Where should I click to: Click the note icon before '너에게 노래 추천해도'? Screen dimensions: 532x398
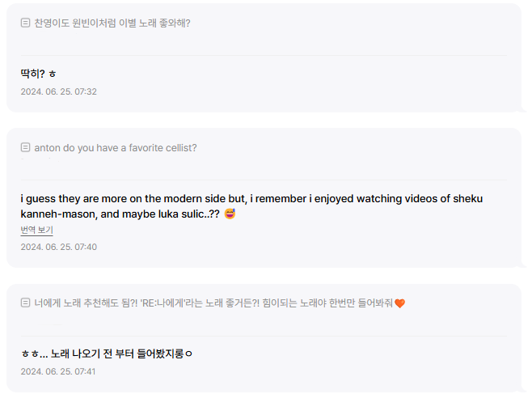pyautogui.click(x=26, y=303)
